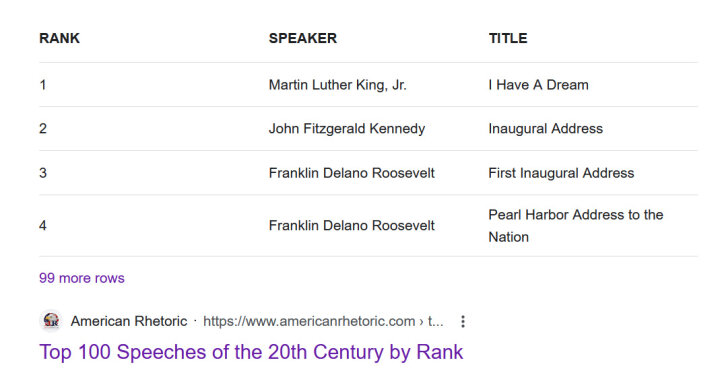
Task: Click the American Rhetoric site favicon
Action: 51,321
